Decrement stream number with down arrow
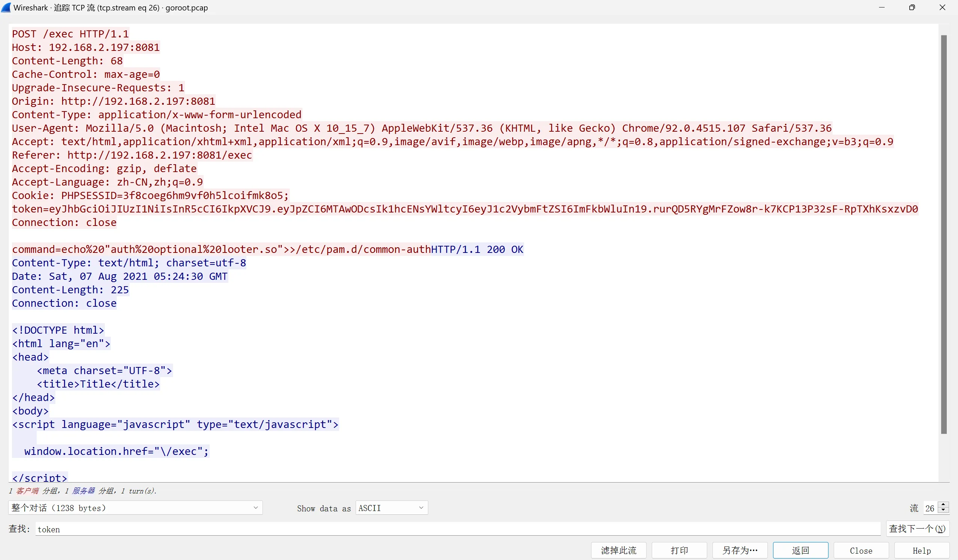 (943, 510)
